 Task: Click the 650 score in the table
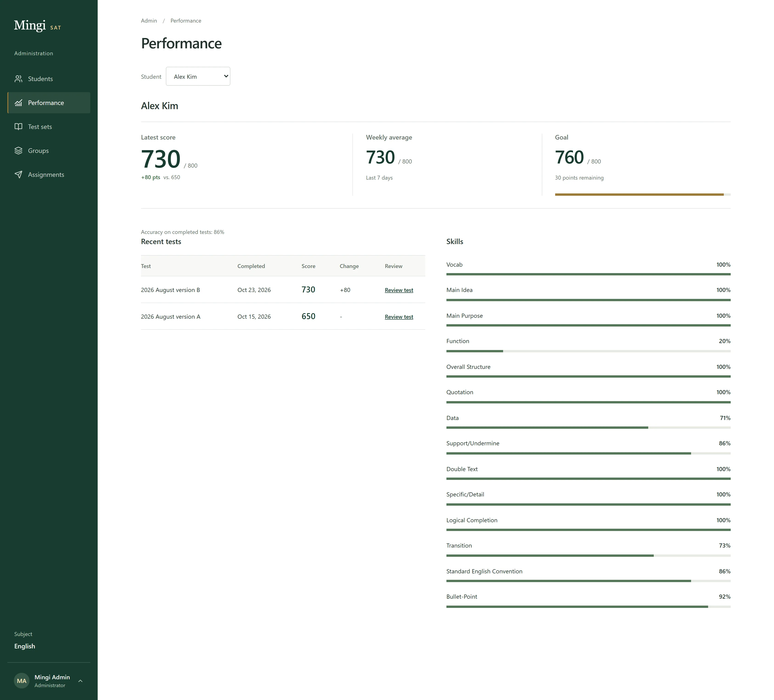[x=308, y=316]
